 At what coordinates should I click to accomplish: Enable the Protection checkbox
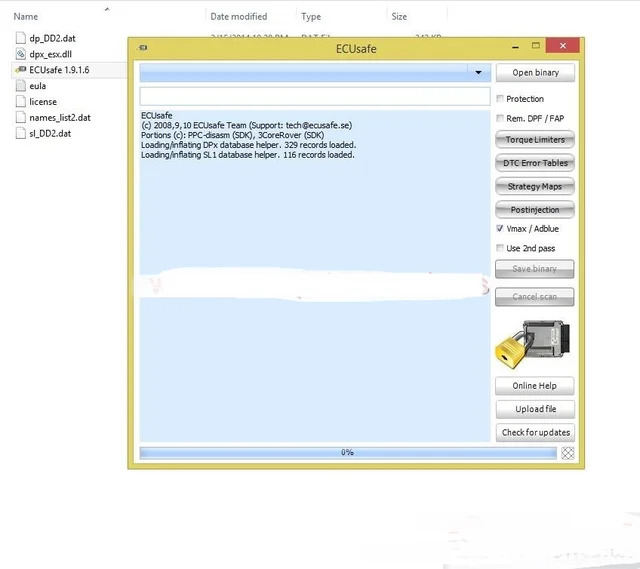pos(500,98)
